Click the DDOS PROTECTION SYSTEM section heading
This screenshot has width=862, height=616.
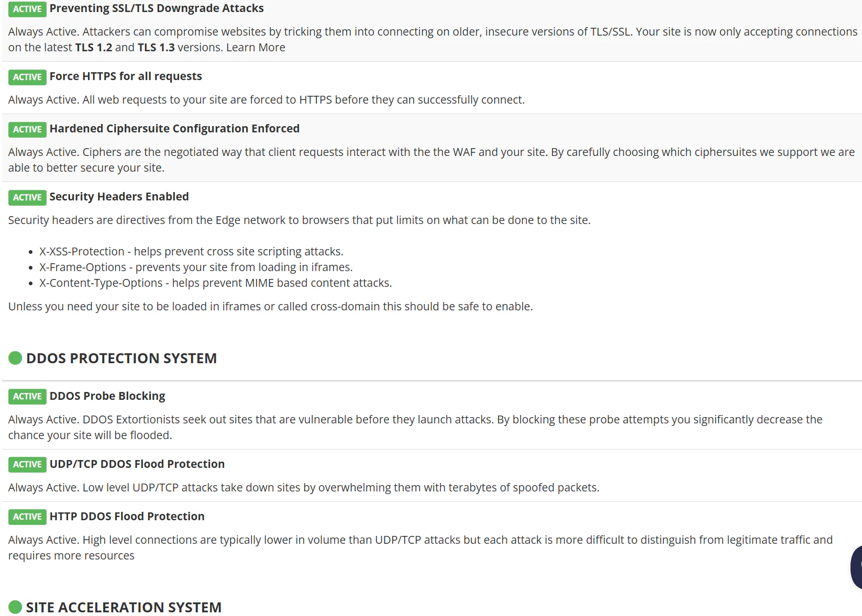coord(121,359)
